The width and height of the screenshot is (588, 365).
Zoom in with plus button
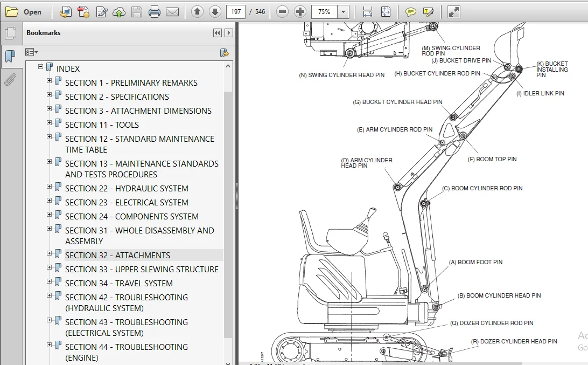tap(300, 12)
